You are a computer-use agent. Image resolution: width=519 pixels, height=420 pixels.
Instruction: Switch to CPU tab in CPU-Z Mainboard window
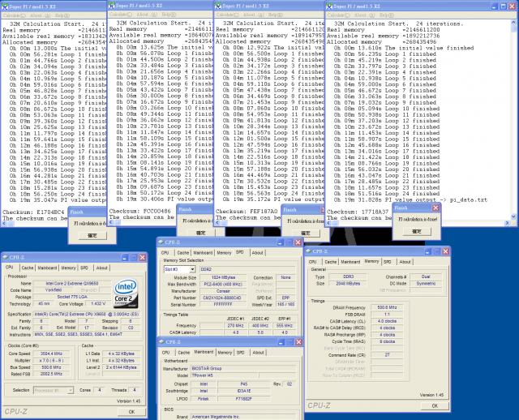click(165, 353)
